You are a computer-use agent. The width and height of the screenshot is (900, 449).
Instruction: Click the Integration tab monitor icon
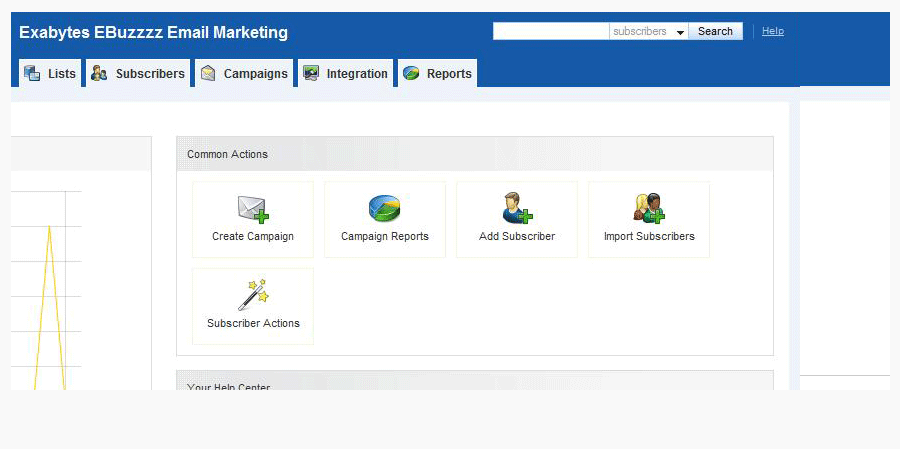point(311,73)
